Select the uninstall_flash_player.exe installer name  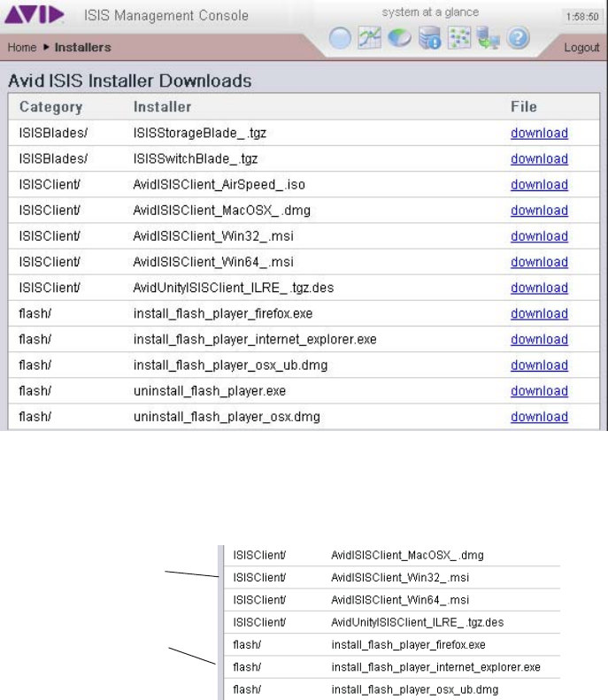[x=210, y=391]
